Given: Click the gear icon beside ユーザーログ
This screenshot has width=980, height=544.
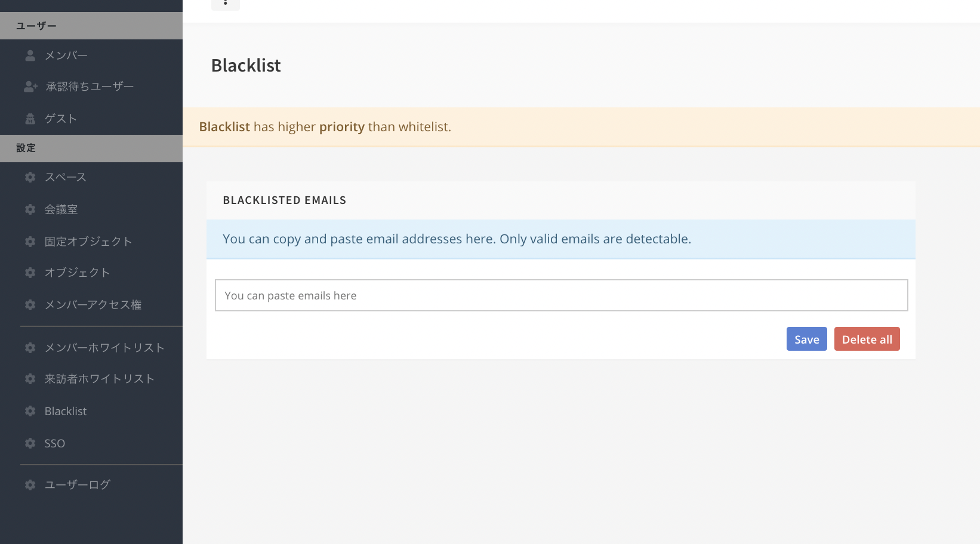Looking at the screenshot, I should [x=30, y=485].
